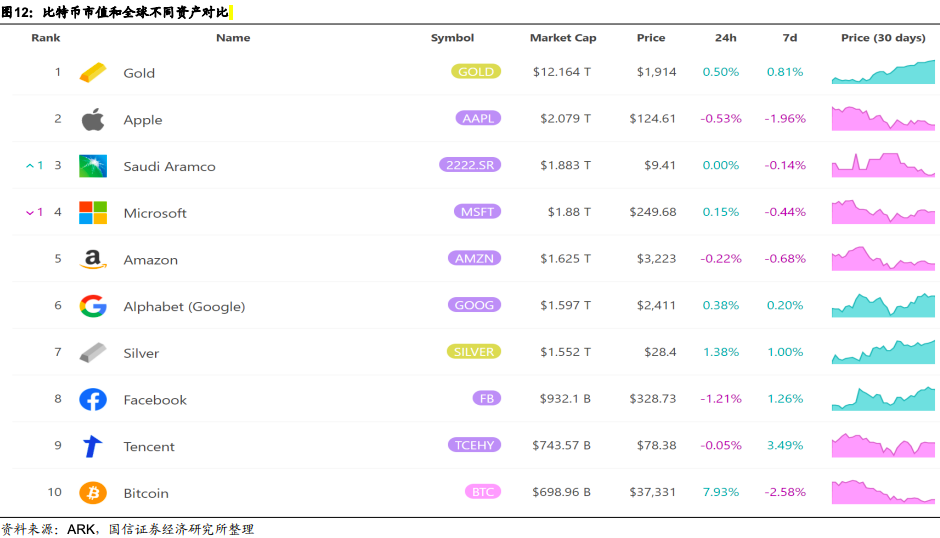Open the Saudi Aramco name link
Viewport: 940px width, 538px height.
pyautogui.click(x=169, y=167)
